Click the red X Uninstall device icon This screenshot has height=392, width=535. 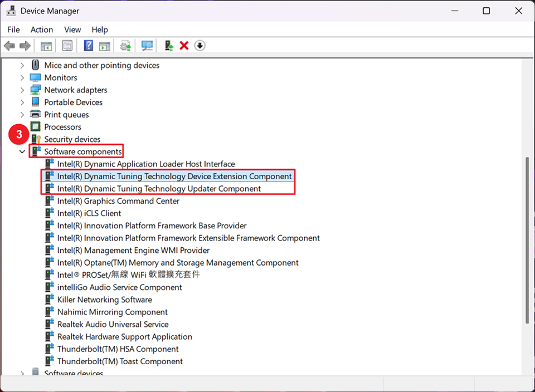(184, 46)
